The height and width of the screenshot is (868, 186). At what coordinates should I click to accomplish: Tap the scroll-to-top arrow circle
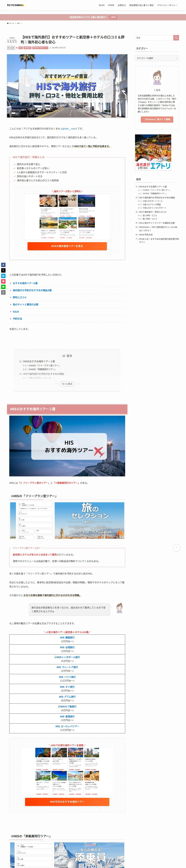point(176,548)
